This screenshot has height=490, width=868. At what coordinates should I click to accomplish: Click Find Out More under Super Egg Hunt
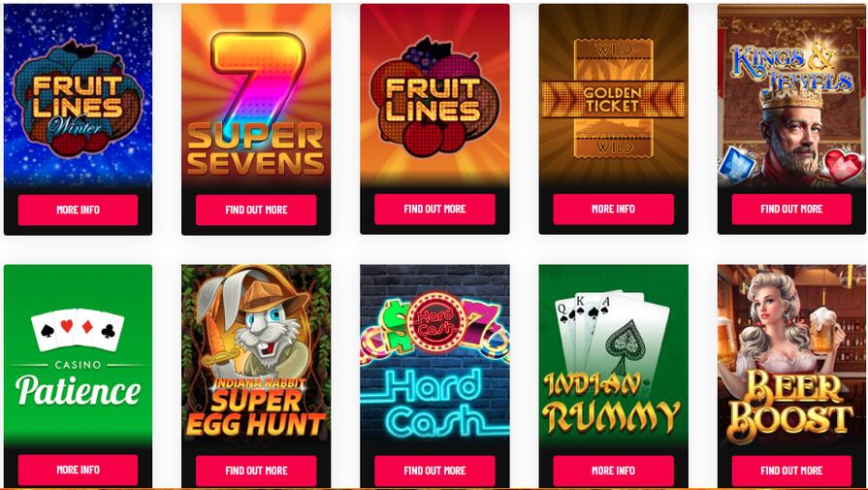pos(256,471)
